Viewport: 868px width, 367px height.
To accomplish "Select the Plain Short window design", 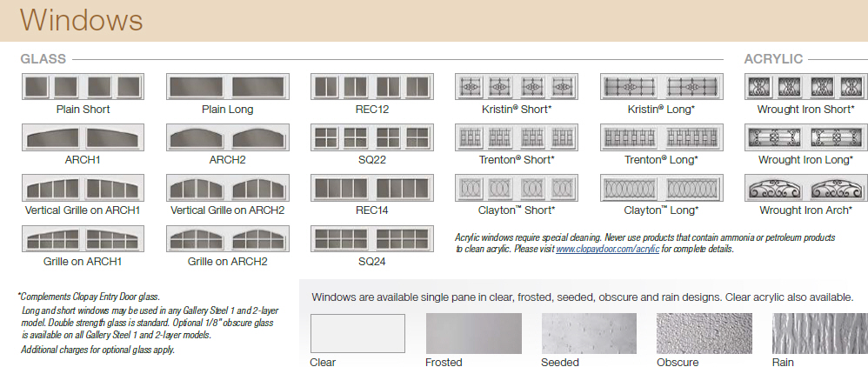I will click(83, 87).
